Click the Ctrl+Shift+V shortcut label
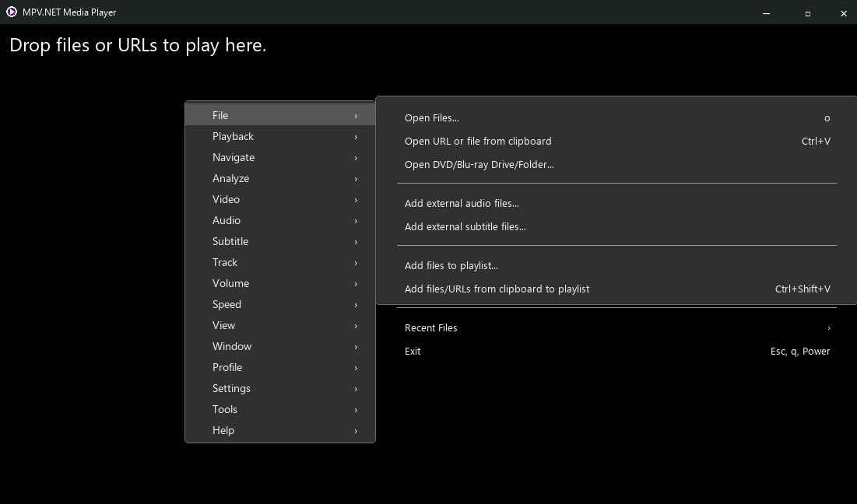 click(x=803, y=289)
